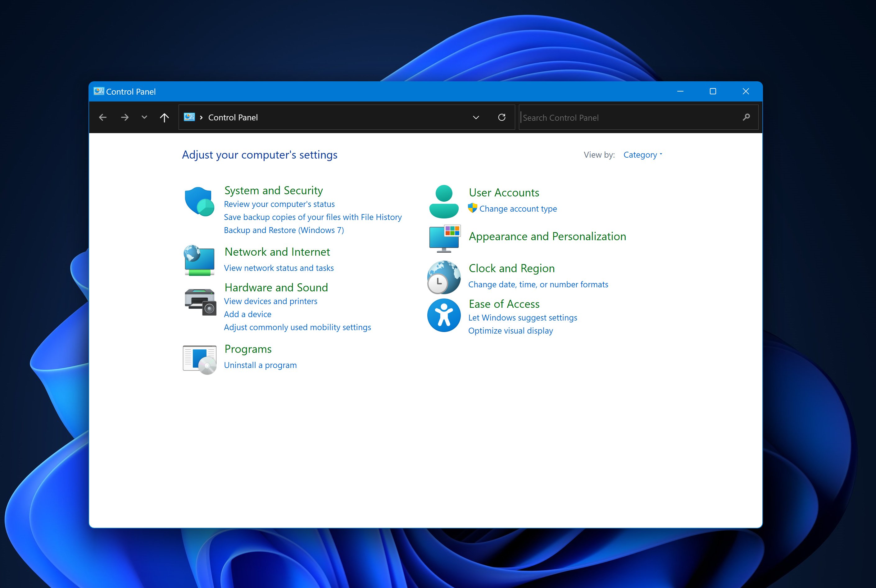Click Change account type

click(518, 209)
